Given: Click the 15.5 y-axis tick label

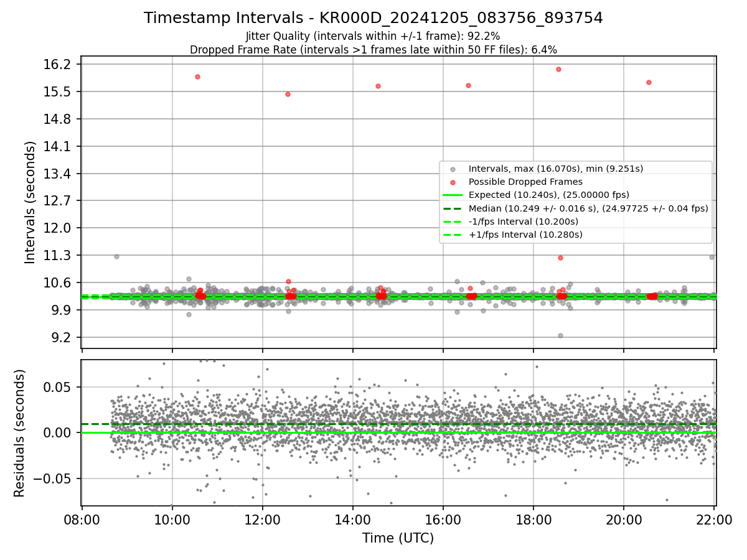Looking at the screenshot, I should [59, 92].
